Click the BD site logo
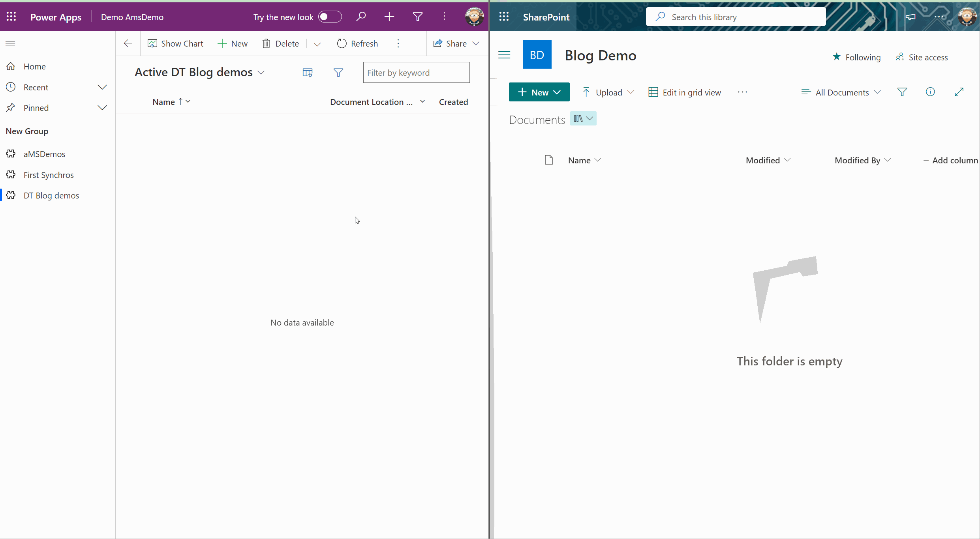 click(x=537, y=54)
